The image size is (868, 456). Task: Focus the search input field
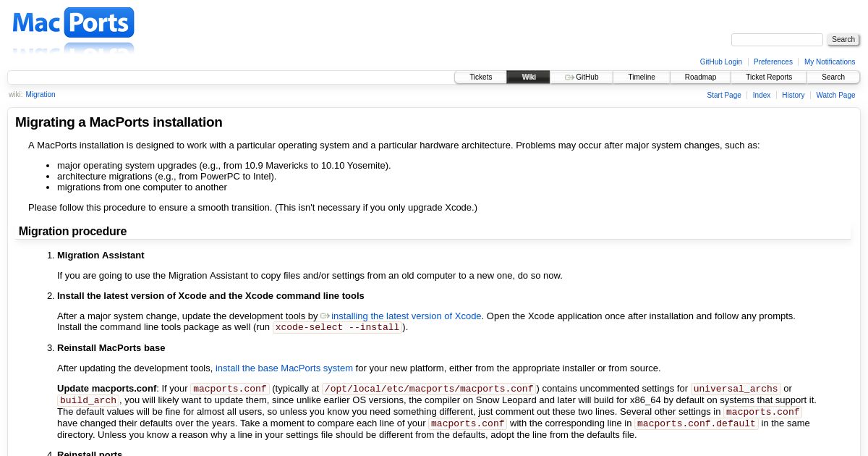click(777, 40)
